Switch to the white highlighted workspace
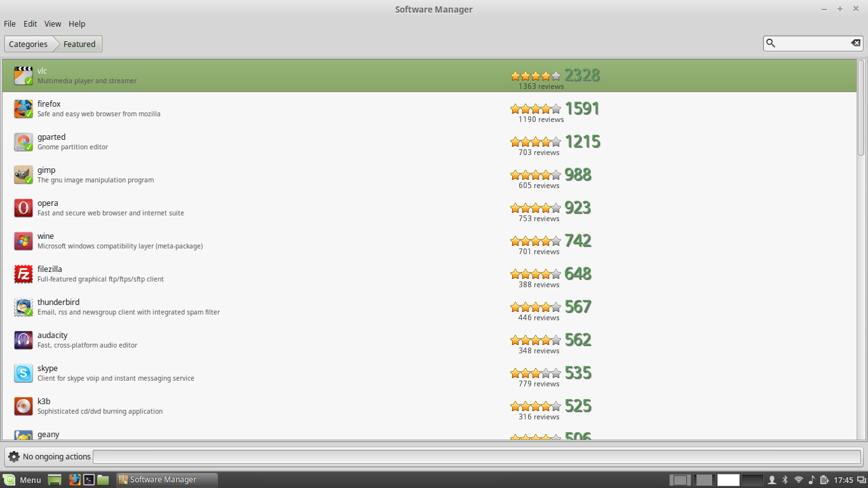Screen dimensions: 868x488 pos(729,480)
